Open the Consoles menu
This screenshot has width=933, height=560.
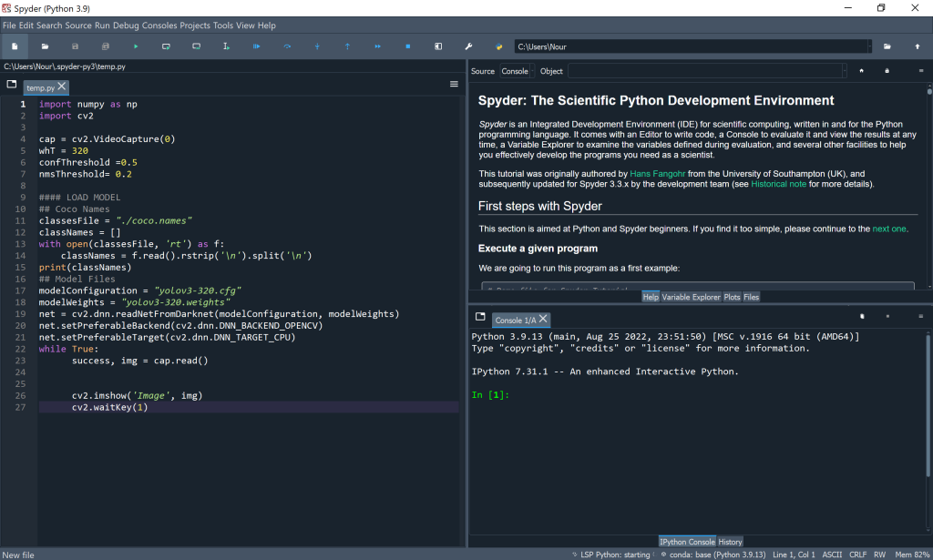(x=159, y=25)
